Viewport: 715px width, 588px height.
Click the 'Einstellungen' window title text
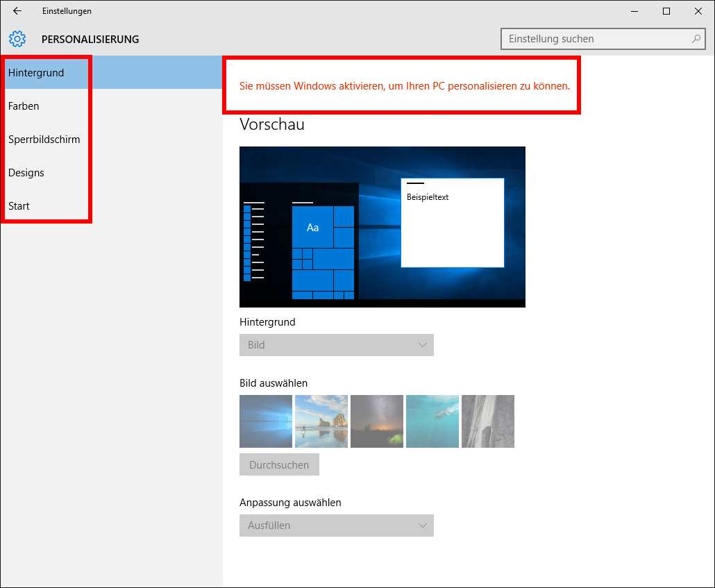67,11
